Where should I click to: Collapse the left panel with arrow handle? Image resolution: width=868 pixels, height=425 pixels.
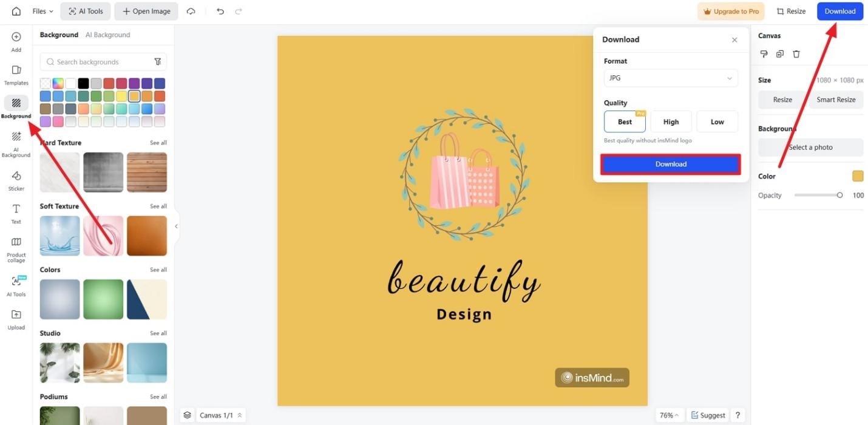click(177, 226)
